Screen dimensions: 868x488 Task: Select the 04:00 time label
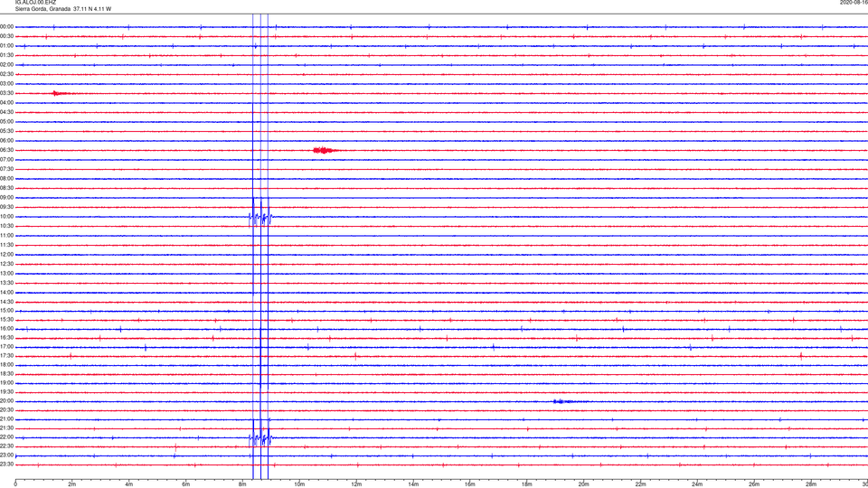tap(6, 103)
